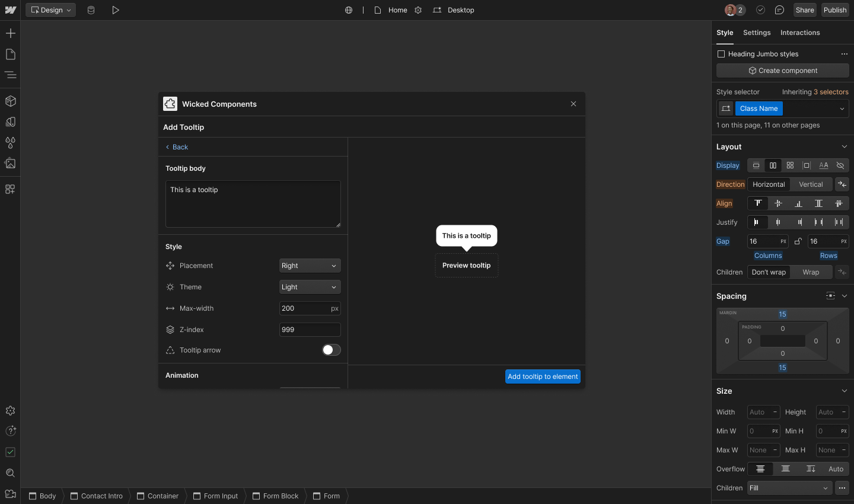Image resolution: width=854 pixels, height=504 pixels.
Task: Click the Max-width input field
Action: coord(310,308)
